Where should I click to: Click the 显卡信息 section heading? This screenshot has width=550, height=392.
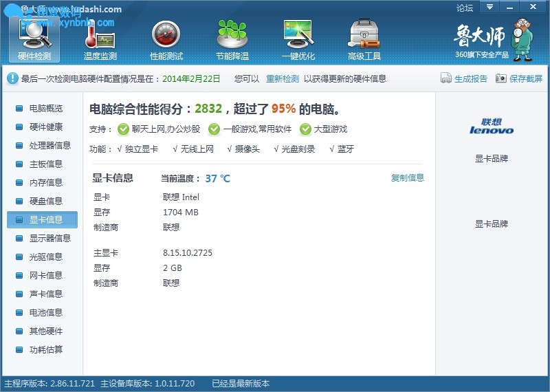pos(113,178)
